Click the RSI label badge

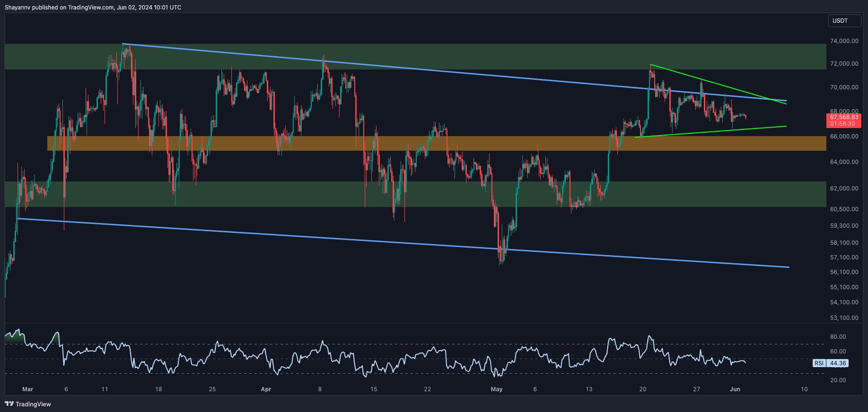pos(819,363)
